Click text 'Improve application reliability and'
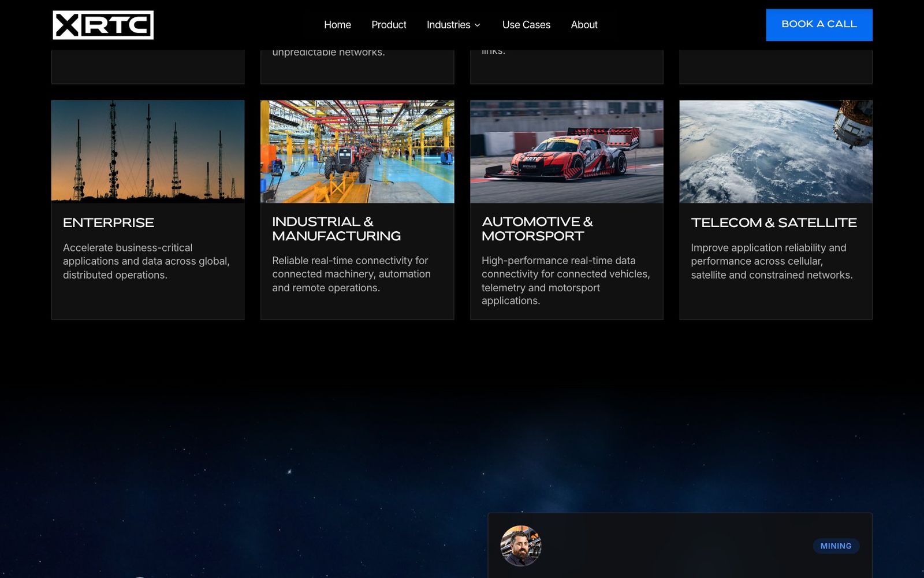Screen dimensions: 924x578 [x=769, y=247]
